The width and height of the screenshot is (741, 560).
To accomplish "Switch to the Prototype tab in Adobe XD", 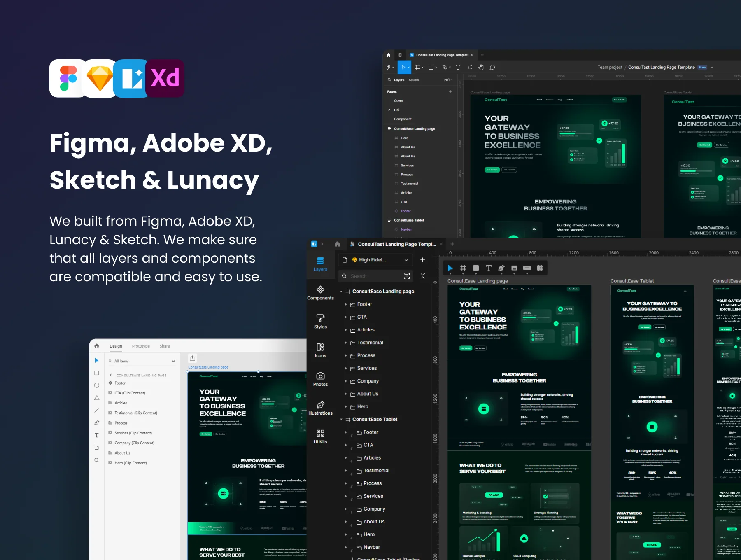I will pos(141,346).
